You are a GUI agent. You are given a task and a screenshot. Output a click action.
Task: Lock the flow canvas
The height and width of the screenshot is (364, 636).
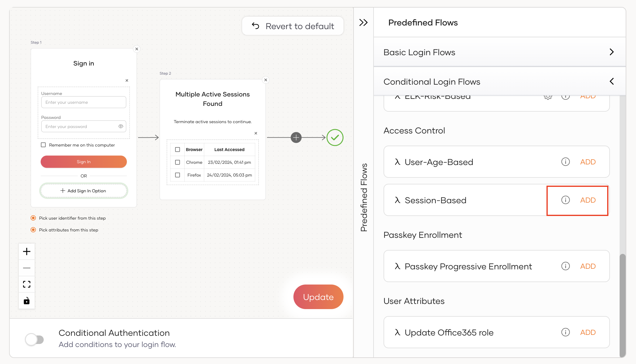point(27,301)
